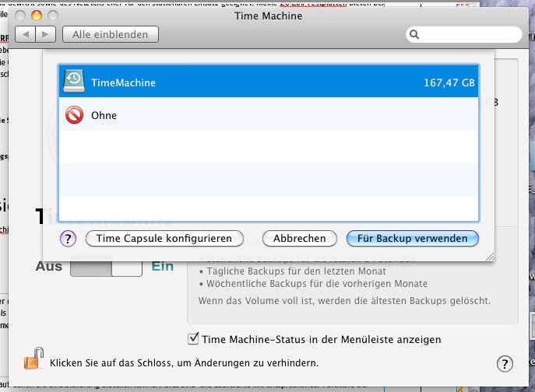Click the 167,47 GB size value
This screenshot has height=392, width=535.
[449, 82]
